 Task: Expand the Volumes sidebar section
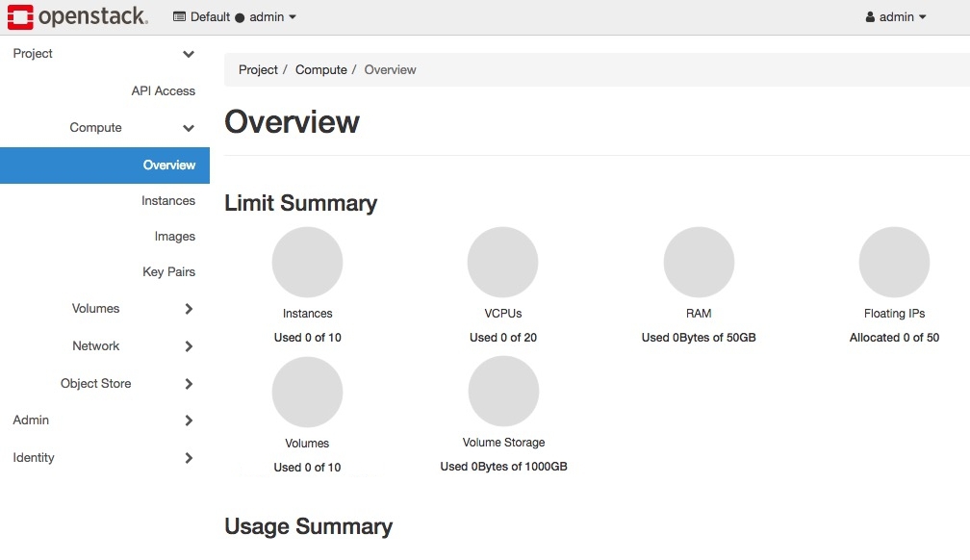[x=189, y=309]
